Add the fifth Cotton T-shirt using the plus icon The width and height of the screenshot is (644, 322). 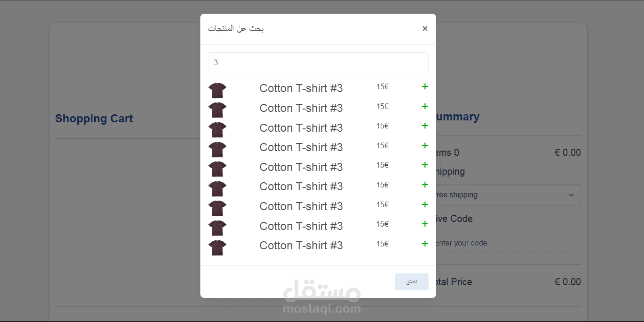pos(425,165)
